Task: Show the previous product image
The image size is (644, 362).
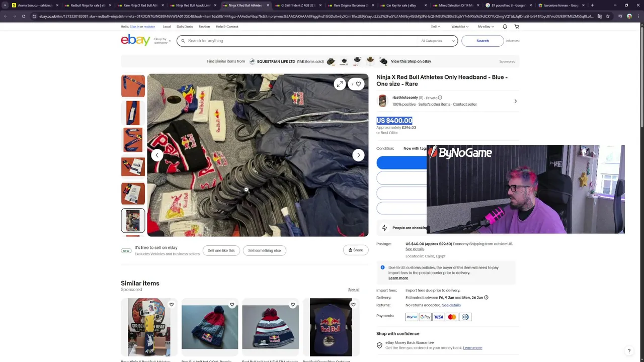Action: [x=157, y=155]
